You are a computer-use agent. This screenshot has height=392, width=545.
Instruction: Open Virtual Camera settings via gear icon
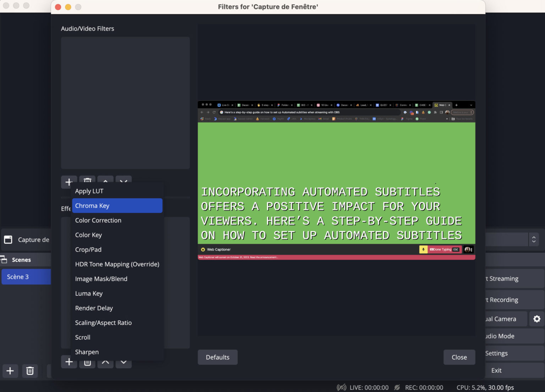536,319
